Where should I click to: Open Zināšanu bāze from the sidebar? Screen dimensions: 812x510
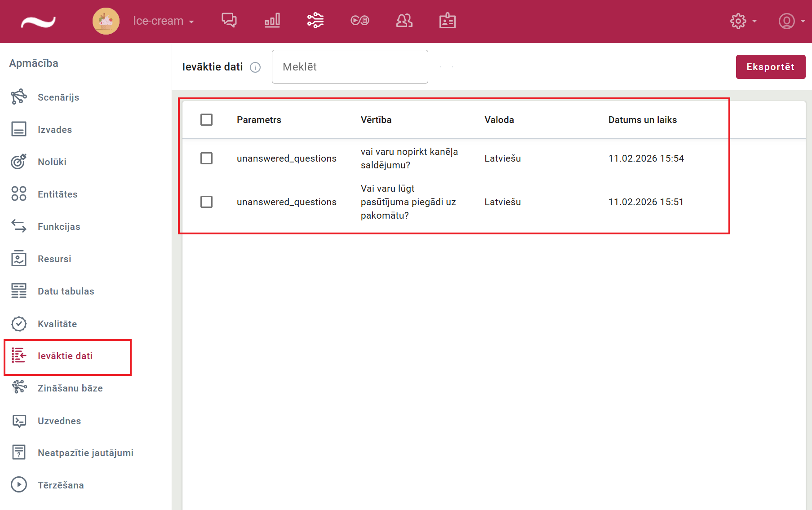pyautogui.click(x=70, y=388)
